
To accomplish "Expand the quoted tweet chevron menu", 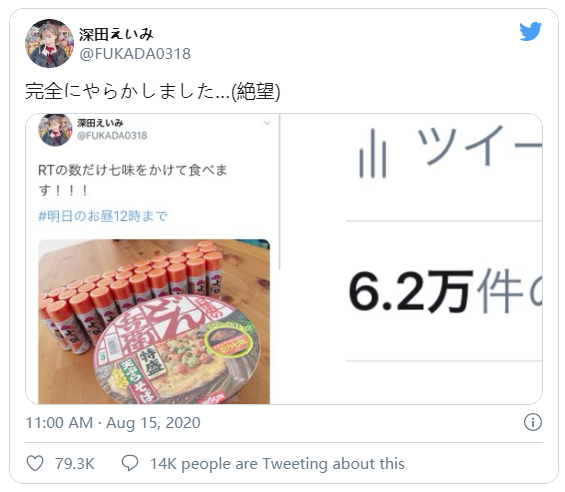I will (267, 123).
